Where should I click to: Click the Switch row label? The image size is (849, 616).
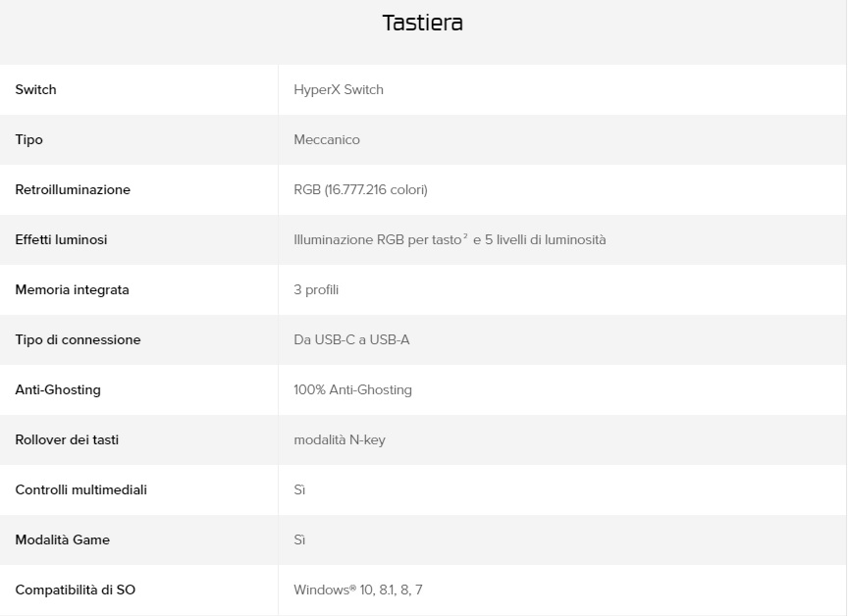[x=36, y=90]
